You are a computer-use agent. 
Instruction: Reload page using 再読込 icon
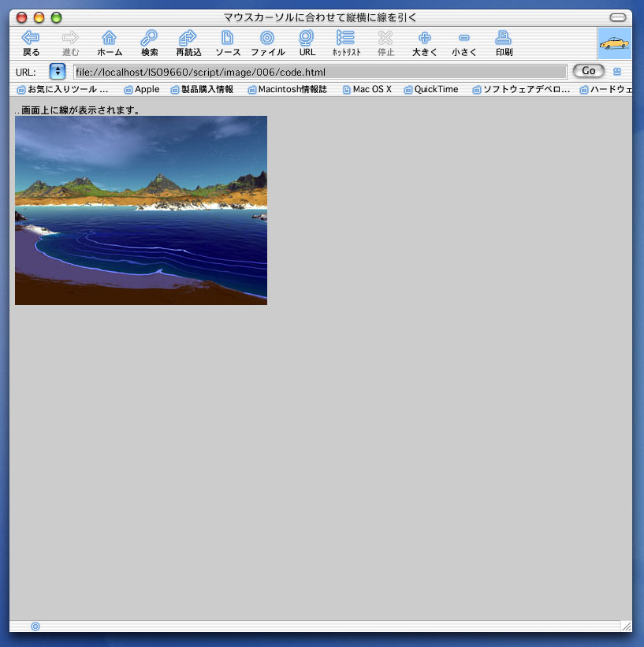(x=188, y=43)
